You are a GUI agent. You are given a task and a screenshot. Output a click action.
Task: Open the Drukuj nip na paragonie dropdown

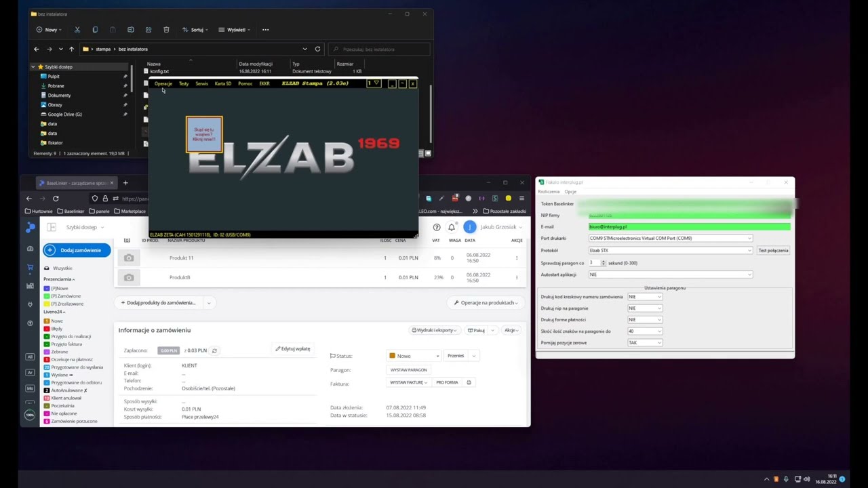645,308
